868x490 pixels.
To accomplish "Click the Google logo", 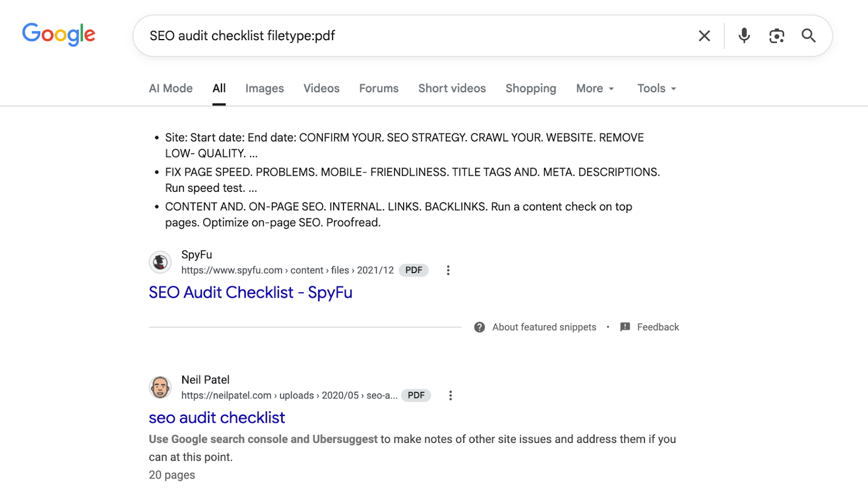I will pyautogui.click(x=59, y=35).
